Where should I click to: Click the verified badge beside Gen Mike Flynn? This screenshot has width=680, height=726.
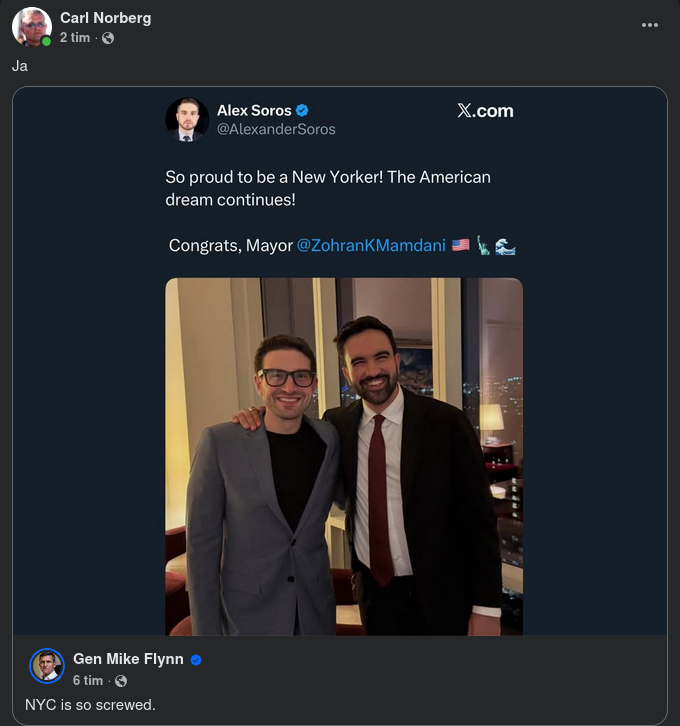[x=197, y=661]
